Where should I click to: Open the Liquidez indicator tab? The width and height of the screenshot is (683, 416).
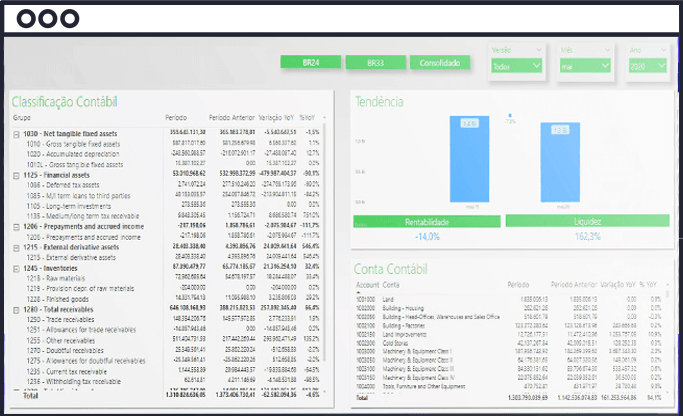click(x=588, y=221)
